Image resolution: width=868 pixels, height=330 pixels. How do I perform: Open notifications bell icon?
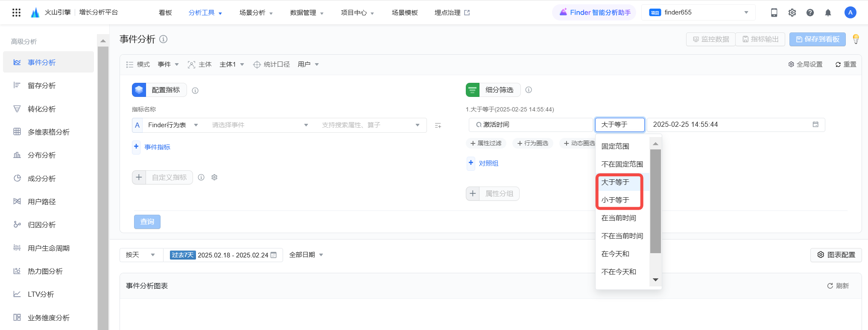click(x=828, y=12)
